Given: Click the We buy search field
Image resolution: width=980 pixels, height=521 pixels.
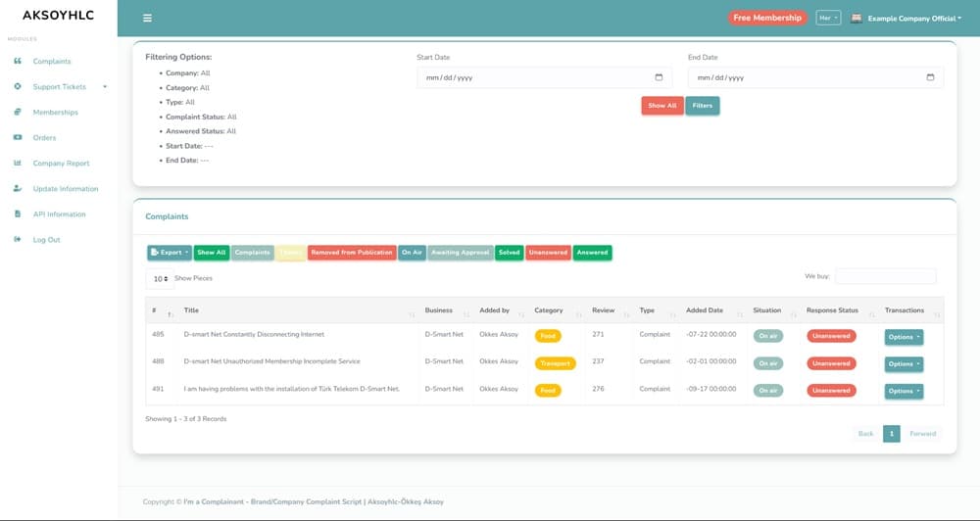Looking at the screenshot, I should (885, 276).
